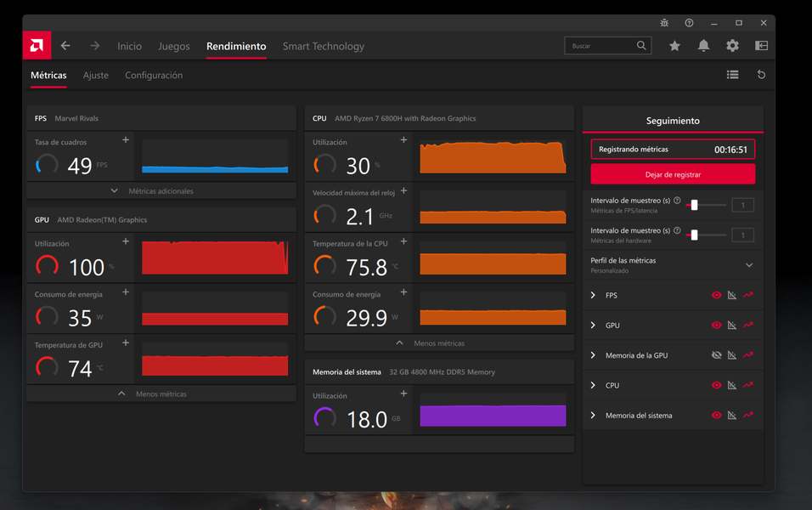
Task: Click the reset metrics arrow icon
Action: pyautogui.click(x=761, y=75)
